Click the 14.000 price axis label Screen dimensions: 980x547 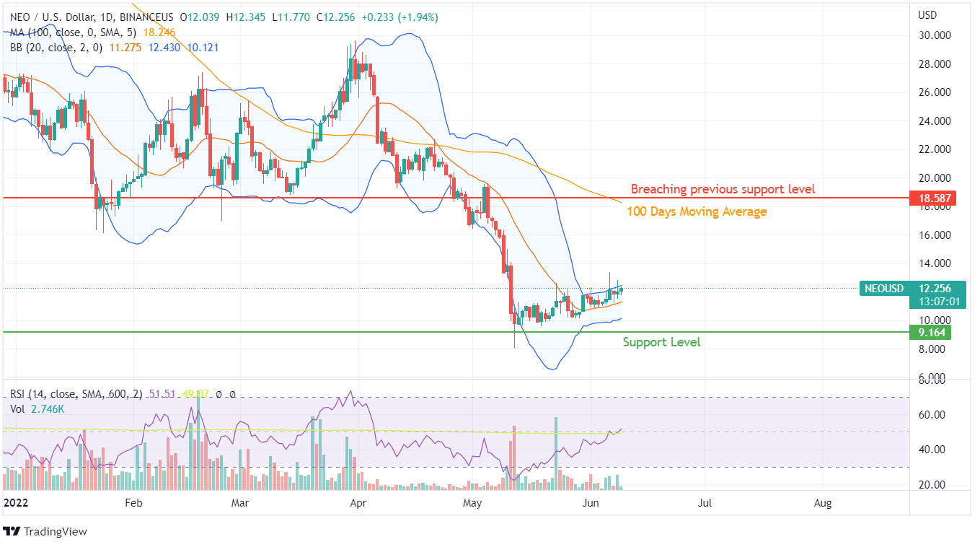pos(933,264)
